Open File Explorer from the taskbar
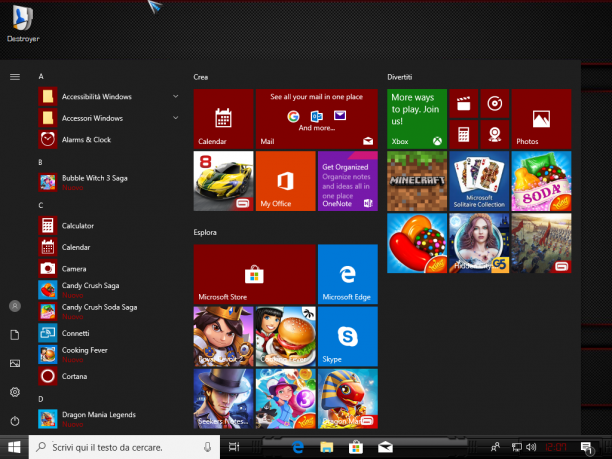 pyautogui.click(x=327, y=447)
